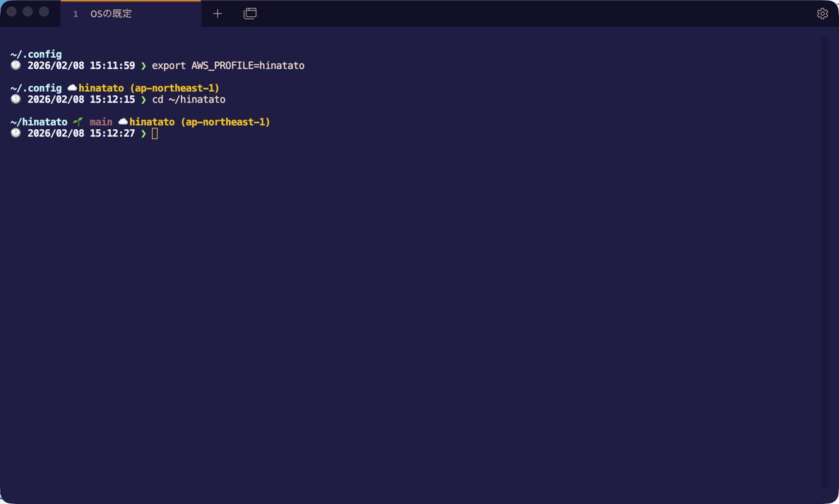Open a new tab with the plus icon
The width and height of the screenshot is (839, 504).
(218, 13)
